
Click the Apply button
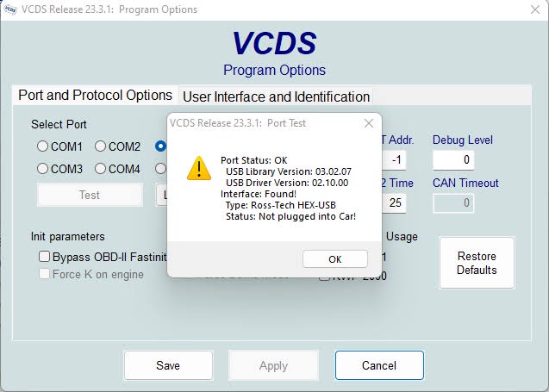click(273, 365)
